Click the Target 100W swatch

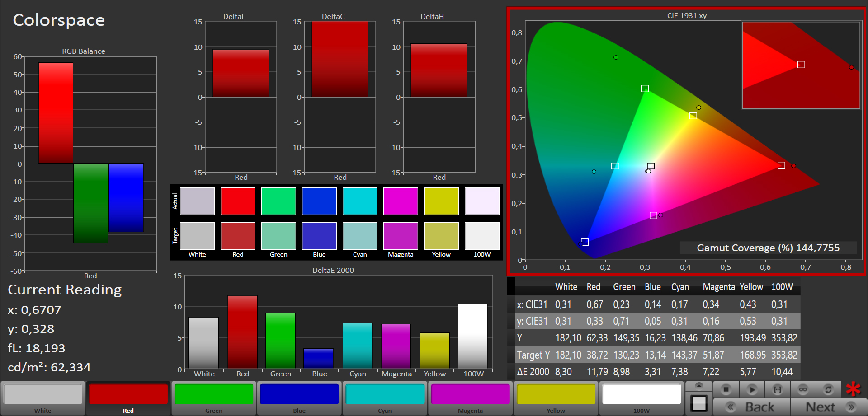pyautogui.click(x=482, y=236)
